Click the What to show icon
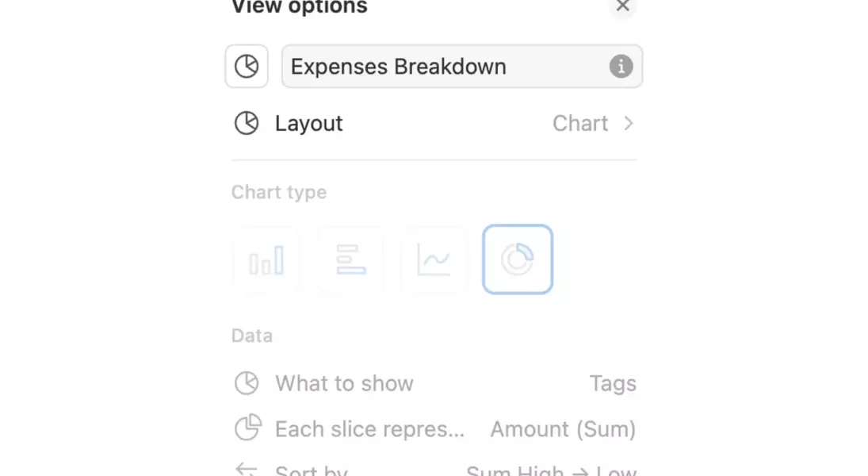This screenshot has height=476, width=868. pyautogui.click(x=247, y=383)
